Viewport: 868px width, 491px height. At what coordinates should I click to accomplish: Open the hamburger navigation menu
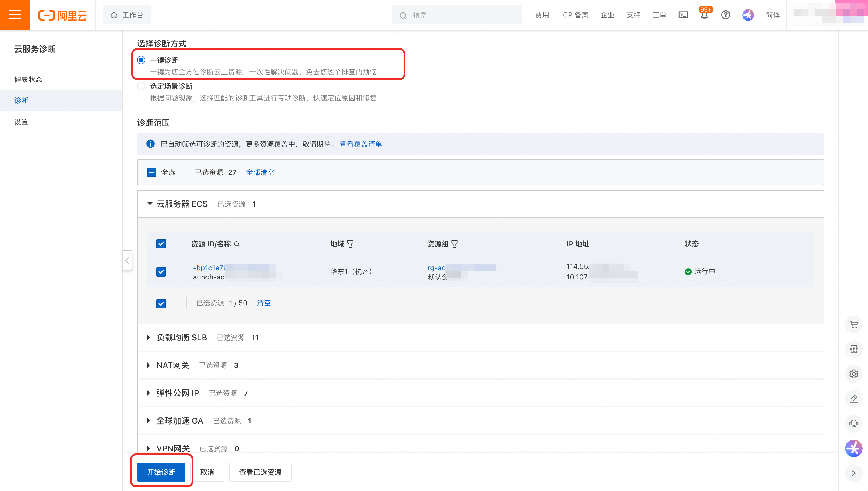coord(14,14)
